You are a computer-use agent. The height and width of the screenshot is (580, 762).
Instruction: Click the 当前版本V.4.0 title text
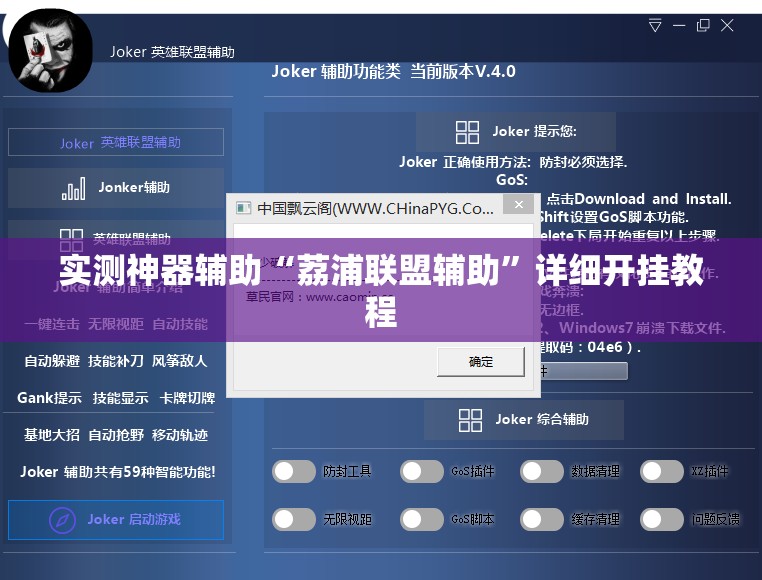(463, 71)
